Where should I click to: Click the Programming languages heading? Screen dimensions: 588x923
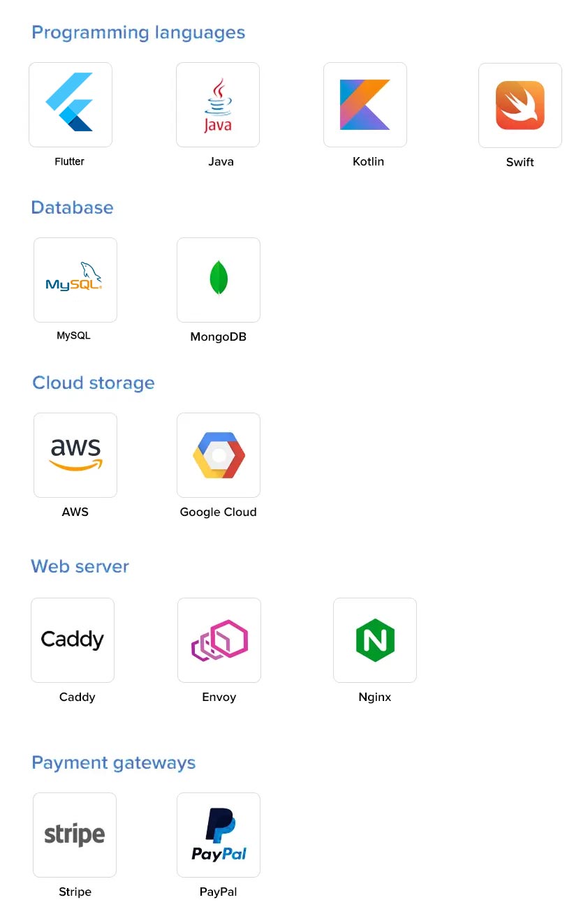138,33
